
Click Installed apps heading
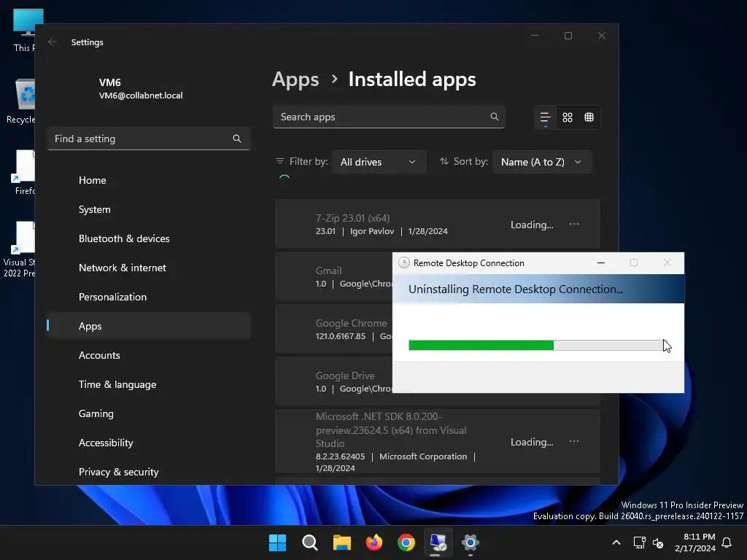point(412,79)
